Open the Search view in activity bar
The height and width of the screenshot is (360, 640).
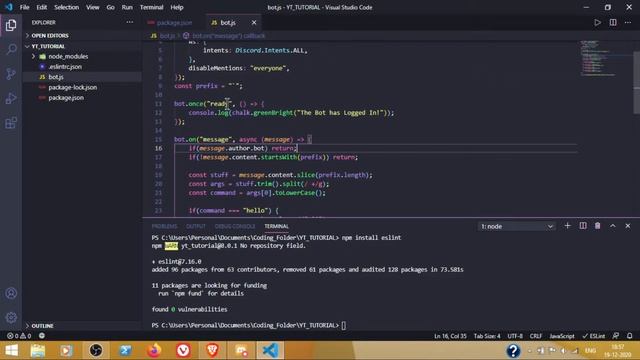click(x=11, y=49)
